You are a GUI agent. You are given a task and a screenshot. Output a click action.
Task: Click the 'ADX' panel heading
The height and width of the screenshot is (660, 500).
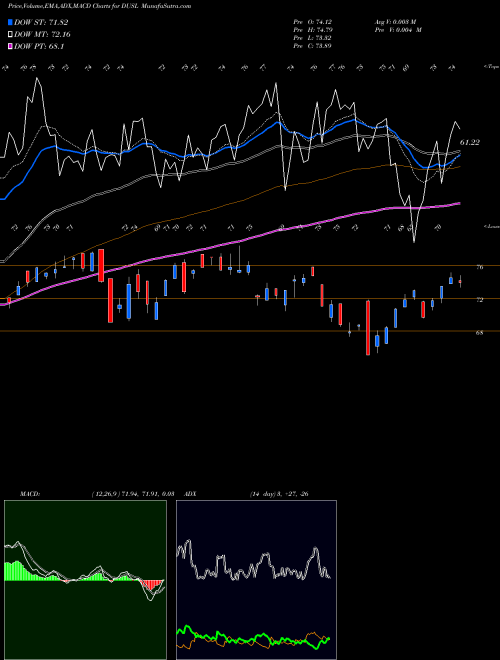click(190, 494)
